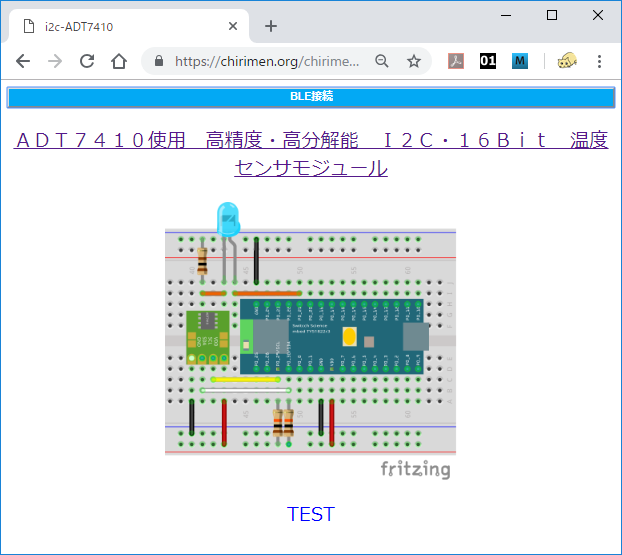This screenshot has width=622, height=555.
Task: View site info via padlock icon
Action: point(159,61)
